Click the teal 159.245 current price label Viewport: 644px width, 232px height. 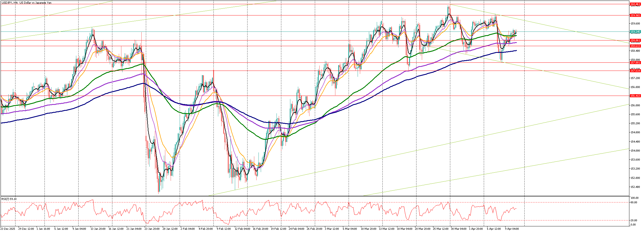(x=635, y=32)
